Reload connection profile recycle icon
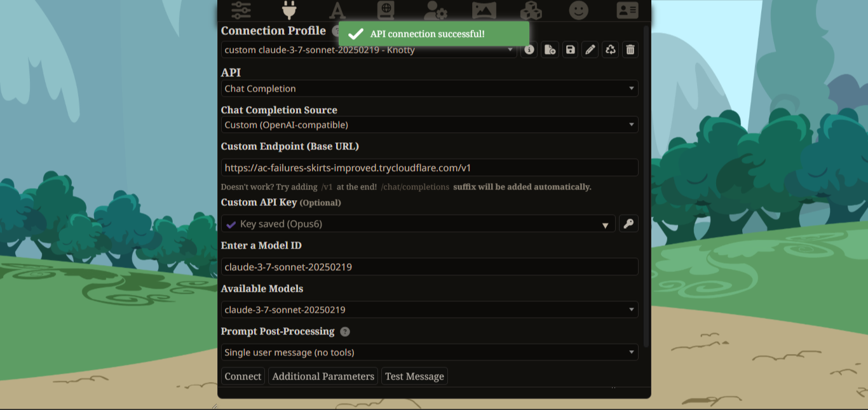 (x=611, y=50)
